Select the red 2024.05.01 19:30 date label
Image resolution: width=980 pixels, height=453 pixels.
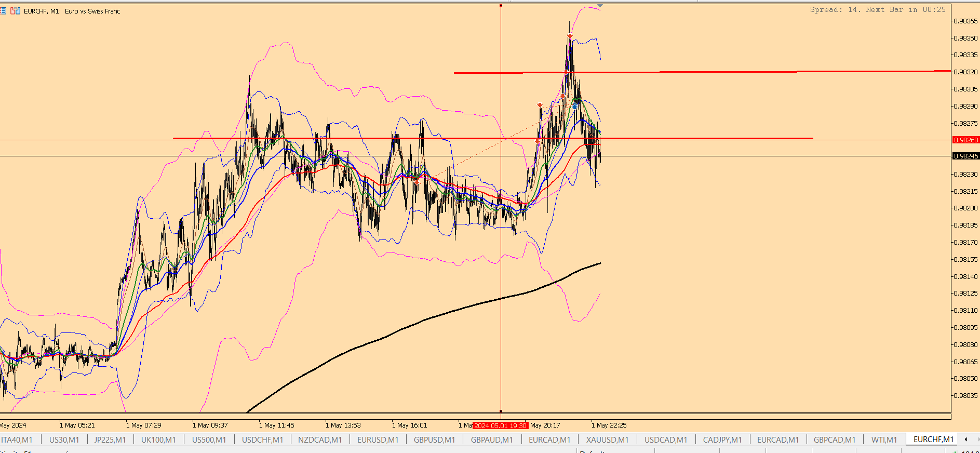tap(500, 425)
